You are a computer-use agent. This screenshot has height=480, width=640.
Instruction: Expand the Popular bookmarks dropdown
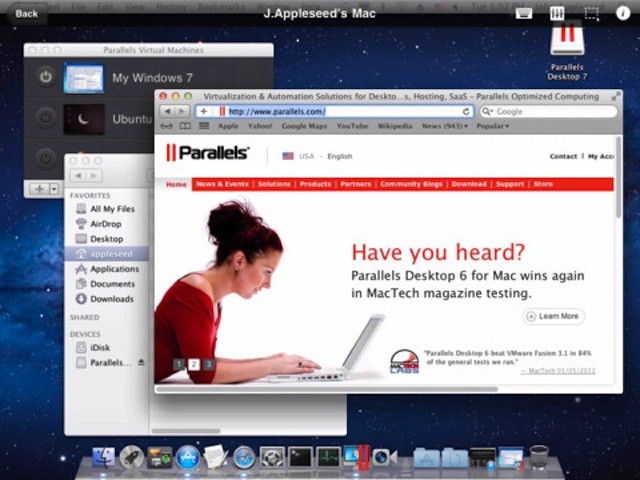(493, 126)
